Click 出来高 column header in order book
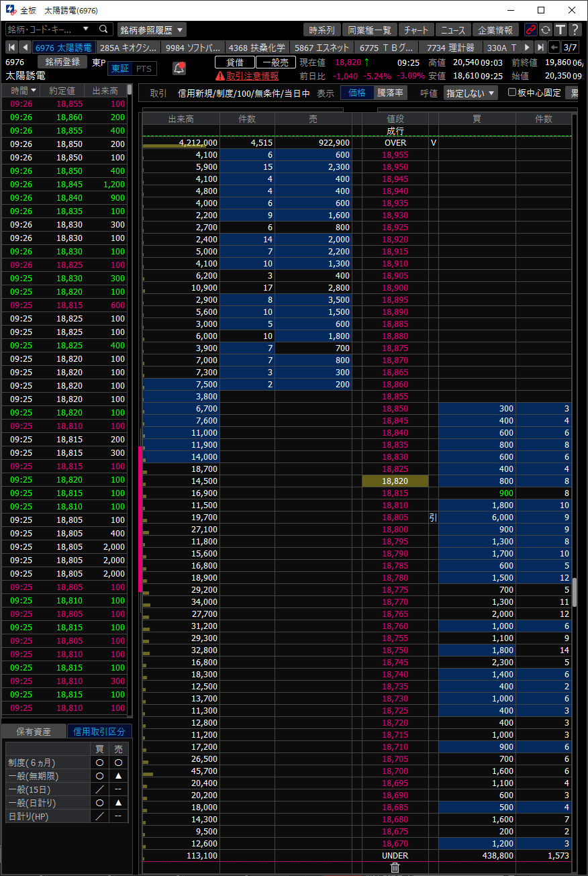Viewport: 588px width, 876px height. point(181,119)
